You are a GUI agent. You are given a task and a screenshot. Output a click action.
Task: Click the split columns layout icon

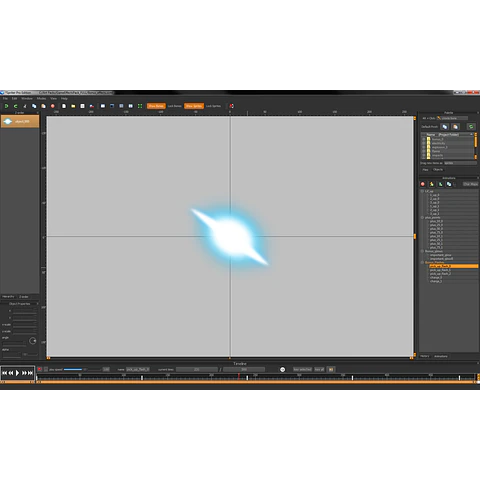coord(131,106)
